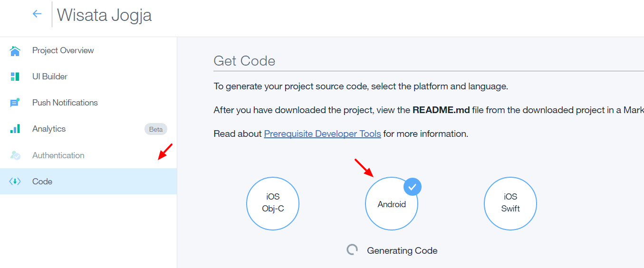Click the Authentication user icon
This screenshot has width=644, height=268.
pos(15,155)
